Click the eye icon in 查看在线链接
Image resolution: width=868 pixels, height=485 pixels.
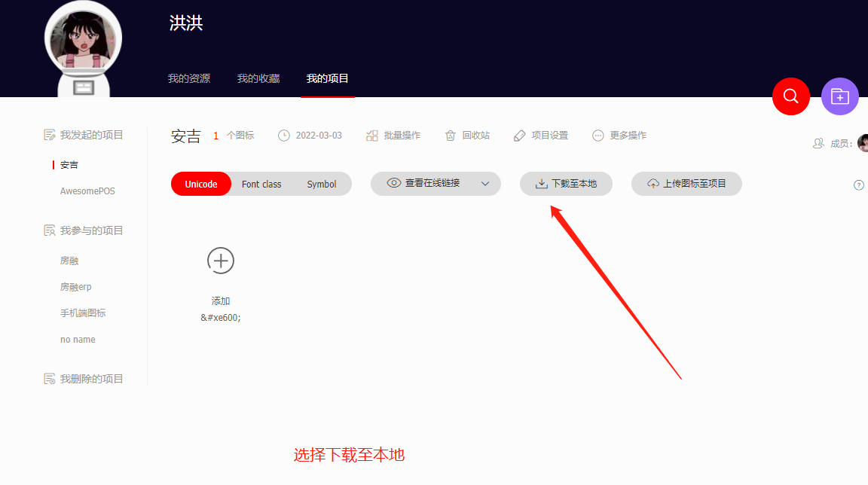tap(393, 183)
